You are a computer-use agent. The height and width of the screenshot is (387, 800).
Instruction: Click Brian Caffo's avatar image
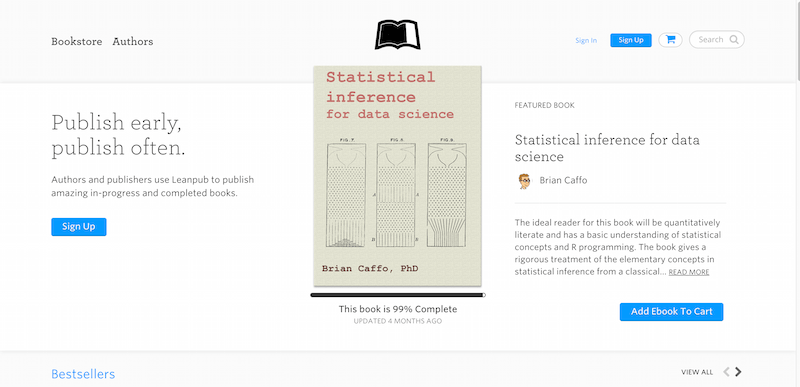point(523,180)
